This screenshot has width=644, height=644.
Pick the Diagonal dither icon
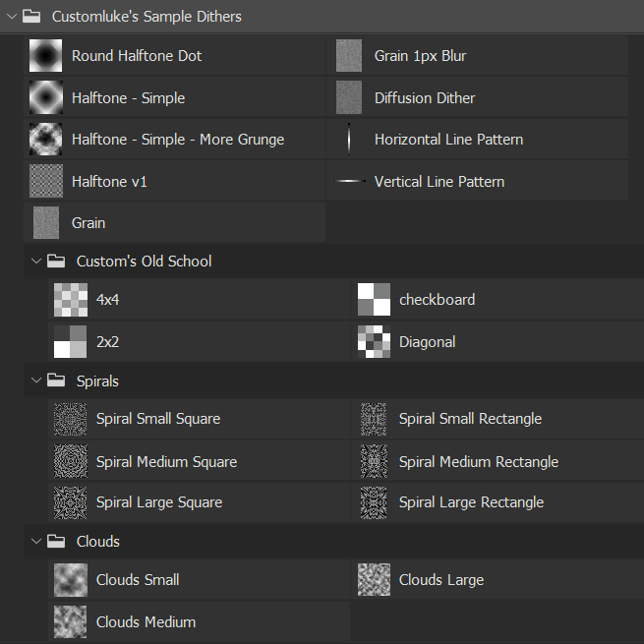tap(374, 342)
